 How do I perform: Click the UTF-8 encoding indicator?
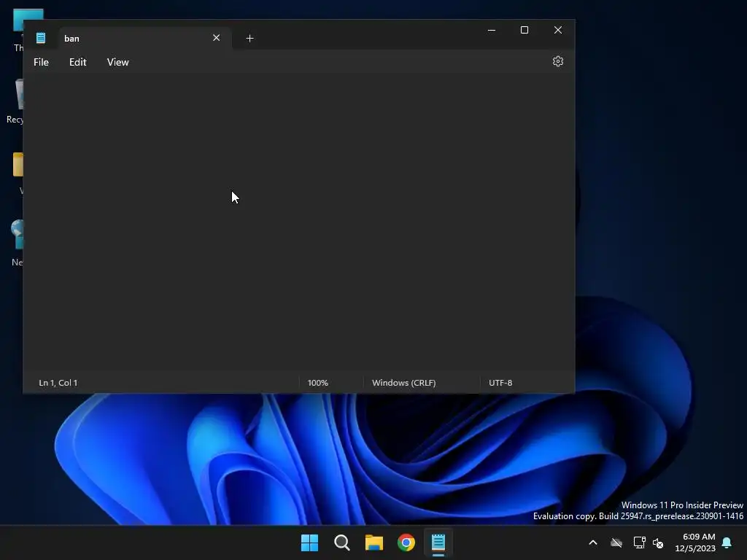coord(500,383)
